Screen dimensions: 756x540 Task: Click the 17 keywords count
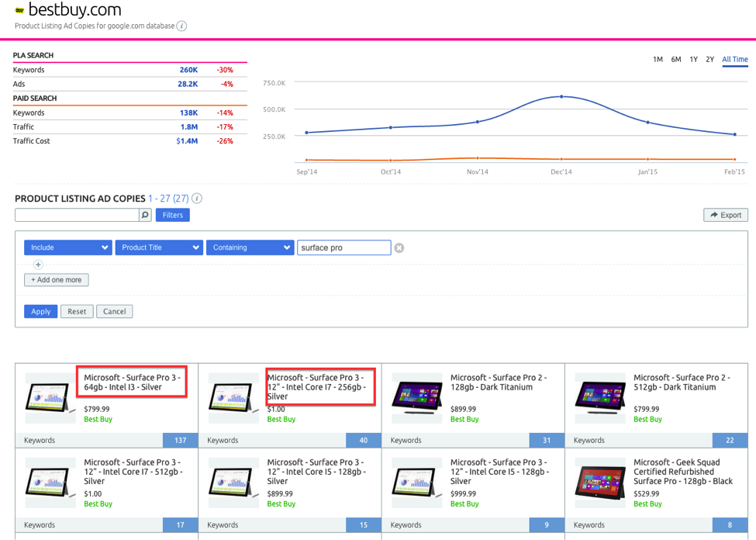181,524
